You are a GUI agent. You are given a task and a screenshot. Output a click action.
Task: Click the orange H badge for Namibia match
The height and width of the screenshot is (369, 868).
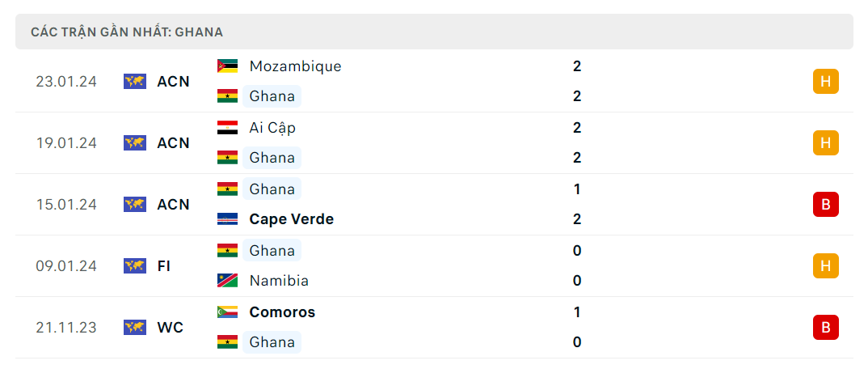click(826, 266)
